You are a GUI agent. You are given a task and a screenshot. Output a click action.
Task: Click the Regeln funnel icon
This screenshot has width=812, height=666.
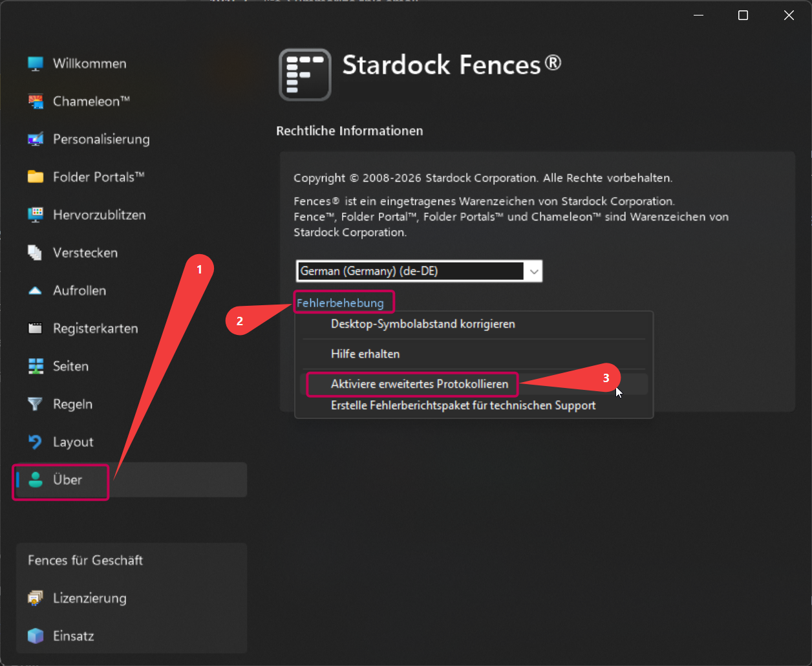(36, 404)
